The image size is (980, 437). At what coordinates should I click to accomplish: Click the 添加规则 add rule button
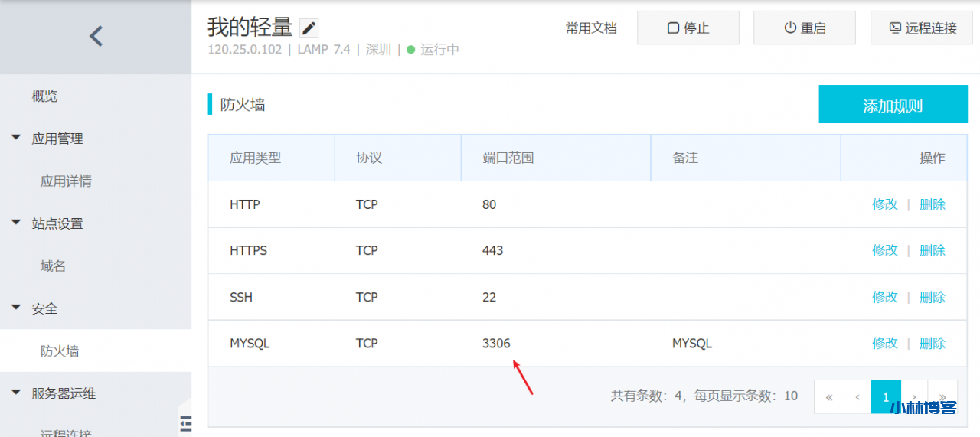[893, 105]
